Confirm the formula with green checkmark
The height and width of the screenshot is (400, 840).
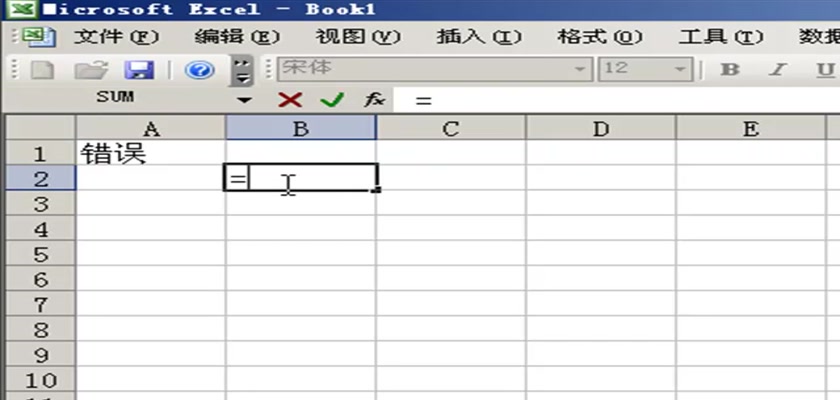point(332,99)
